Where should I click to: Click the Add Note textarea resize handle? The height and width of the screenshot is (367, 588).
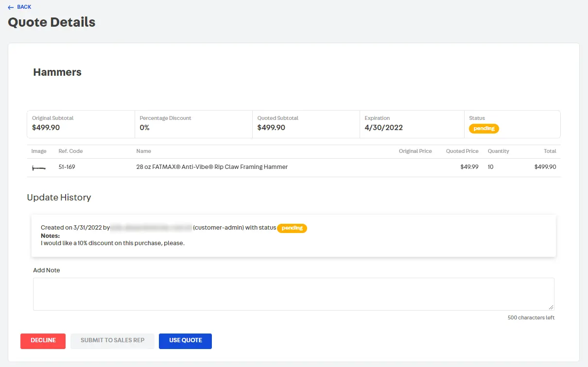tap(551, 307)
